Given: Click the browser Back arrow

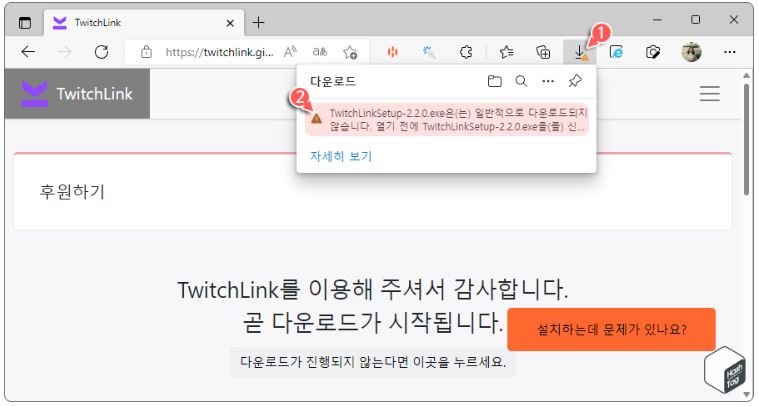Looking at the screenshot, I should pyautogui.click(x=28, y=52).
